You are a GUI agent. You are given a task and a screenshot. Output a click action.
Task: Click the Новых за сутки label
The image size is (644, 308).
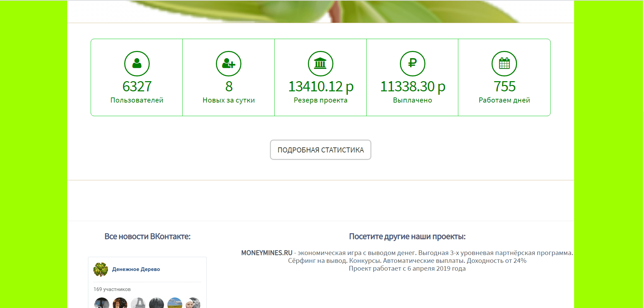228,100
